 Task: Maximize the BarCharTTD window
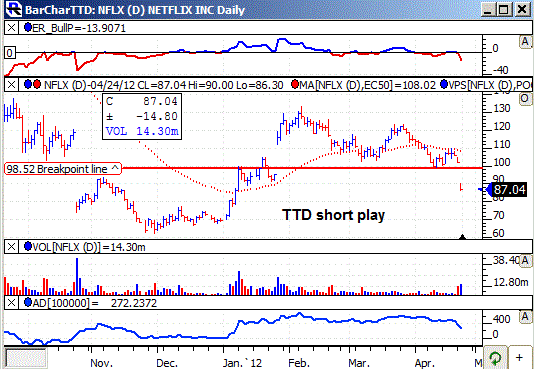click(503, 9)
